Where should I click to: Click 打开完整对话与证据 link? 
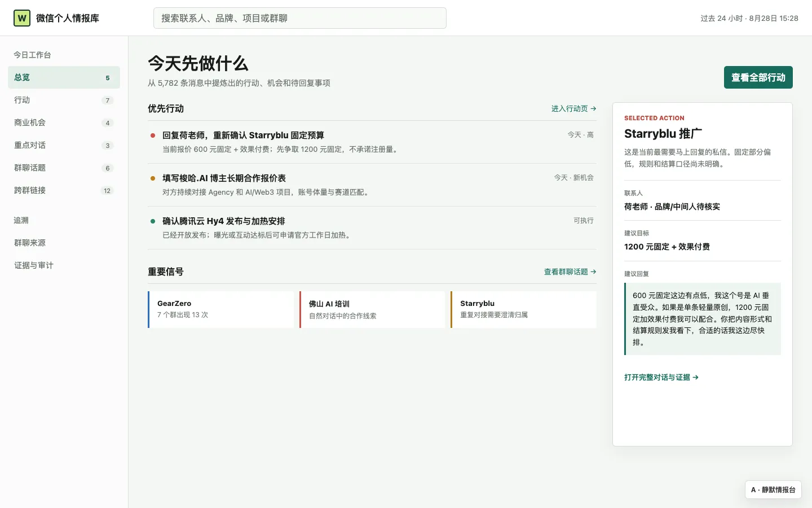coord(661,377)
